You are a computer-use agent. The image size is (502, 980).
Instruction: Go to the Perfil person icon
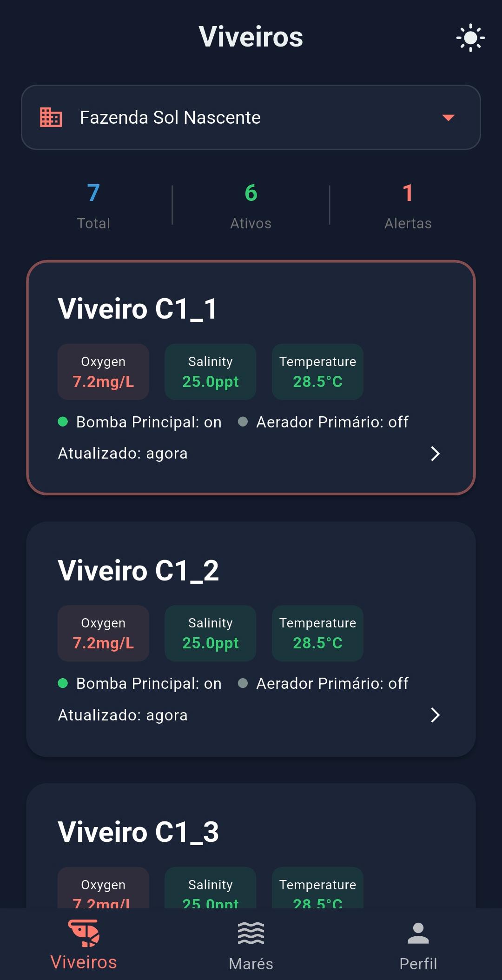[418, 933]
